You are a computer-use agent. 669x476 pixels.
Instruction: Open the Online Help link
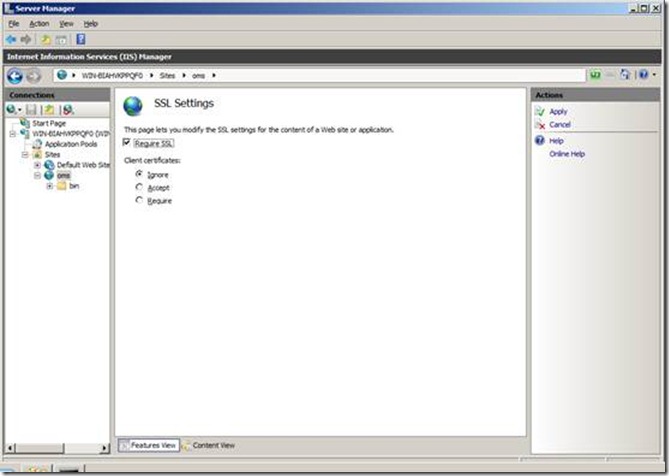pos(567,154)
